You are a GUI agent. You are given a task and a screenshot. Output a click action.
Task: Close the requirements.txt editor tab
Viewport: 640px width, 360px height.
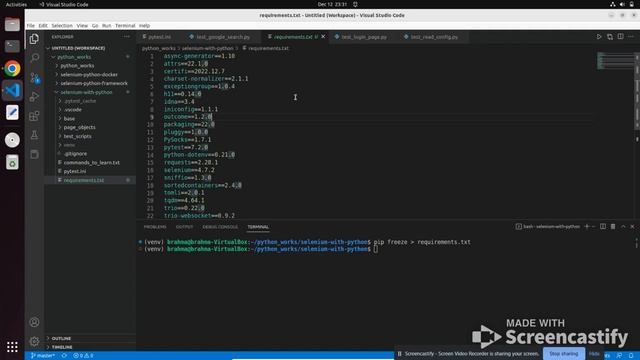coord(323,37)
